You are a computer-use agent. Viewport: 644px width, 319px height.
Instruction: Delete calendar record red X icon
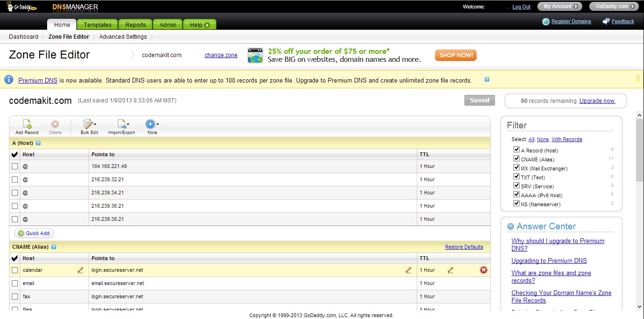click(484, 270)
